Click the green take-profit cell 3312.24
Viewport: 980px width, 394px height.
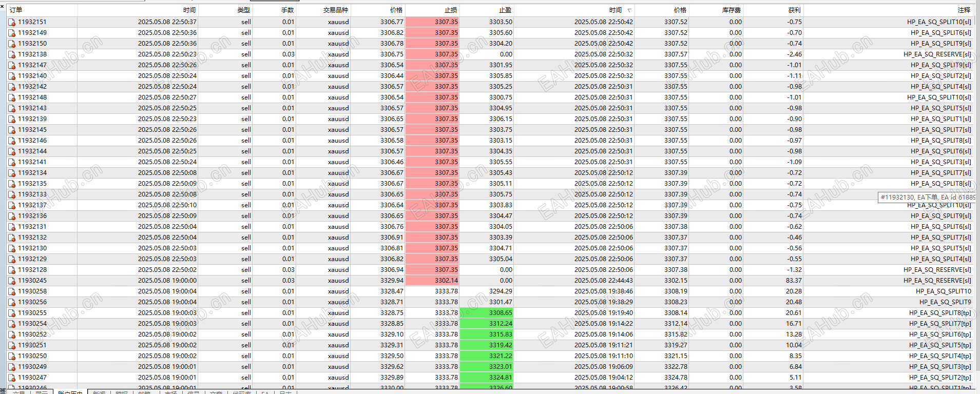(x=487, y=324)
